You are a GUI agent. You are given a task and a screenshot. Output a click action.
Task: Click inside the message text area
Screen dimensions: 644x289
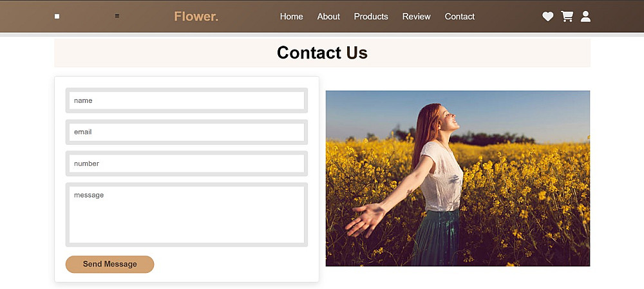[x=187, y=215]
